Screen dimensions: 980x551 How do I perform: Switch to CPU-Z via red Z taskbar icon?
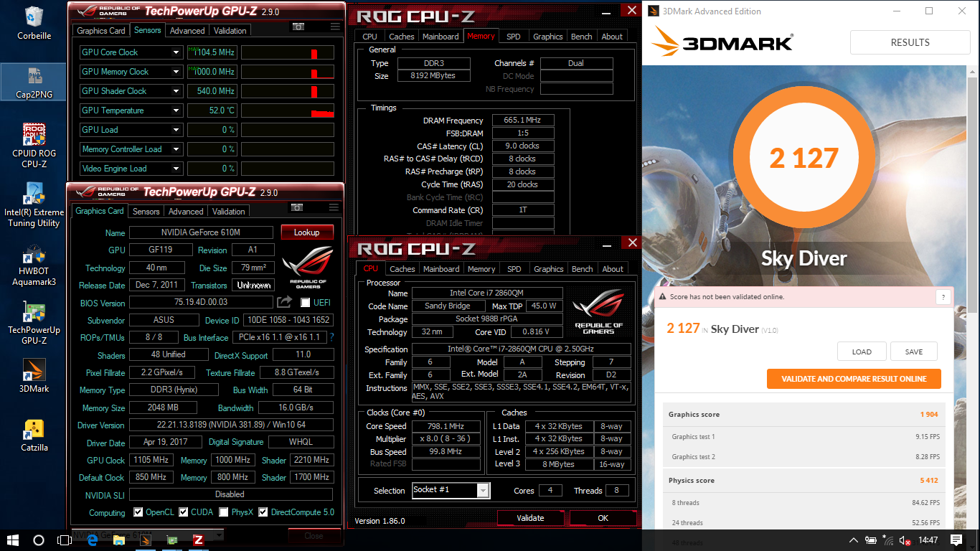pyautogui.click(x=199, y=540)
